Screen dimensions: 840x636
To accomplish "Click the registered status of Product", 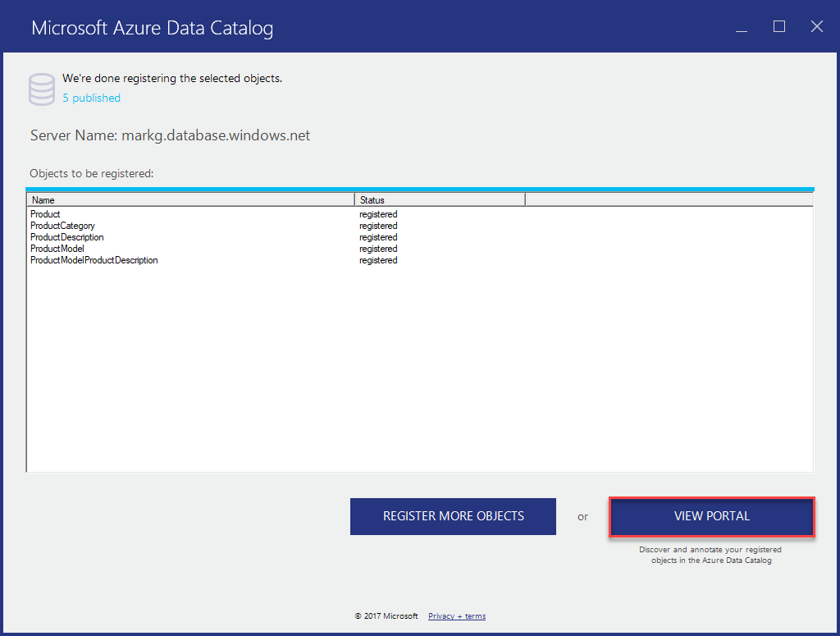I will (x=378, y=214).
